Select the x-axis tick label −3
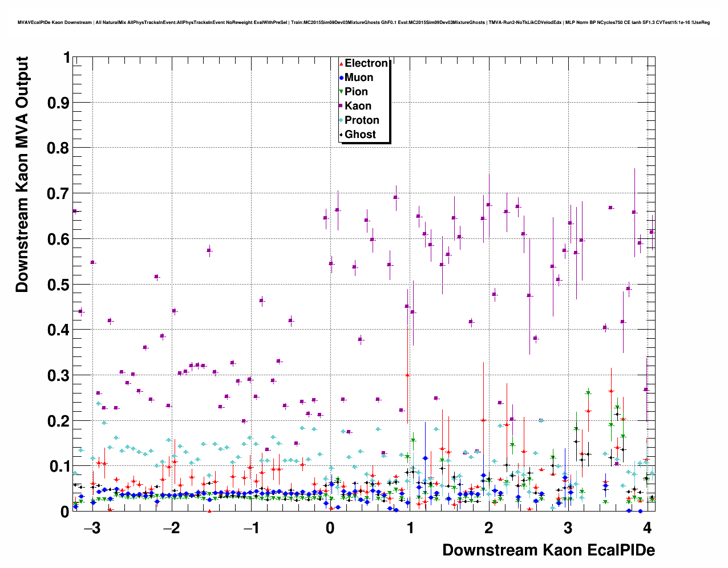The height and width of the screenshot is (568, 728). pyautogui.click(x=92, y=527)
